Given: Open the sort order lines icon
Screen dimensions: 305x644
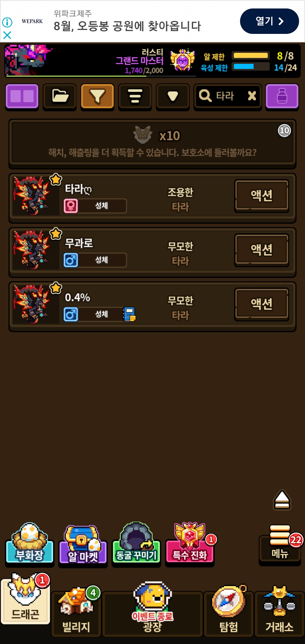Looking at the screenshot, I should click(135, 97).
